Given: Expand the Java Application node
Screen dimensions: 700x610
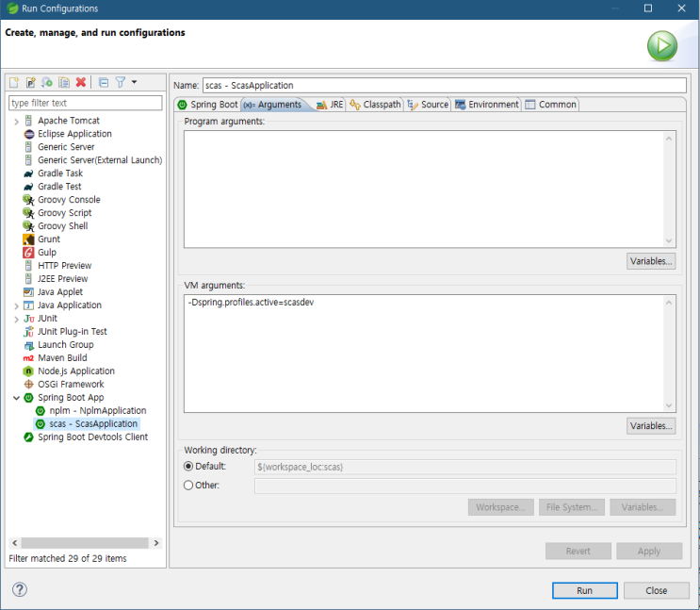Looking at the screenshot, I should [16, 305].
